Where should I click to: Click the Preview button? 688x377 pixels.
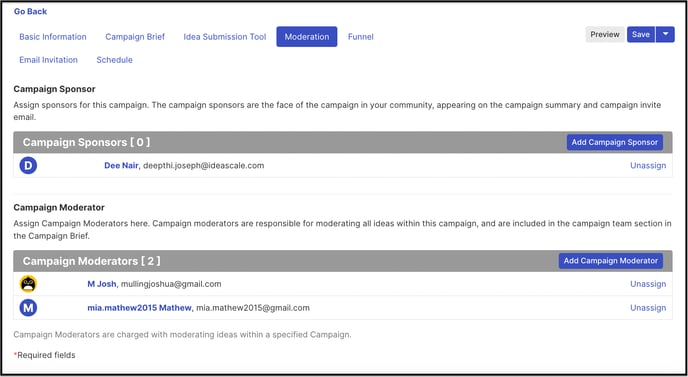[x=605, y=34]
